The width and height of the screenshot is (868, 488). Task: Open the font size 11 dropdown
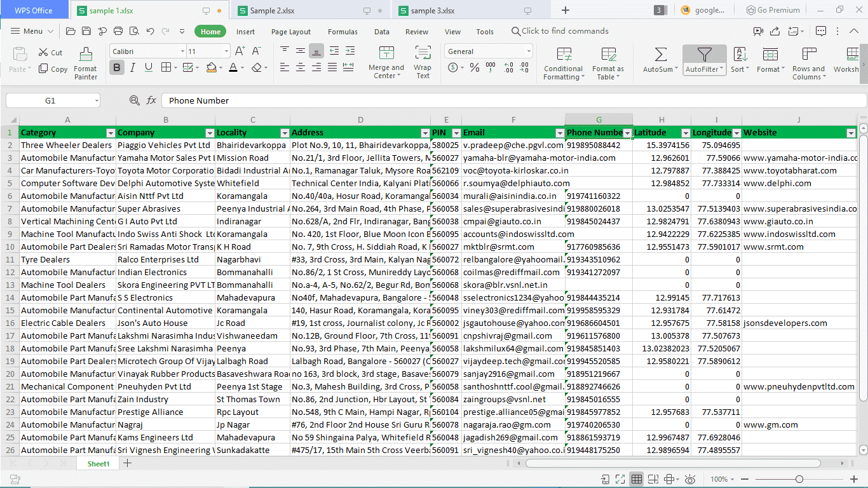tap(226, 51)
